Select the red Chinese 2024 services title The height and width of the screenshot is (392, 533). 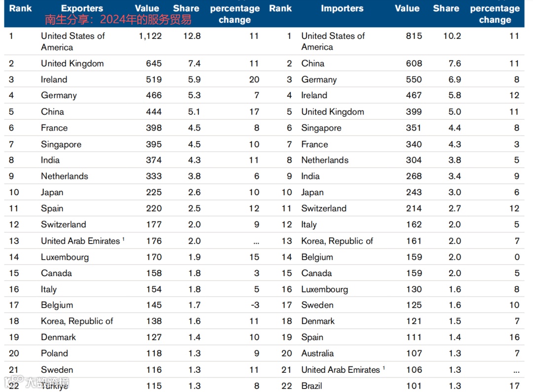[x=118, y=20]
